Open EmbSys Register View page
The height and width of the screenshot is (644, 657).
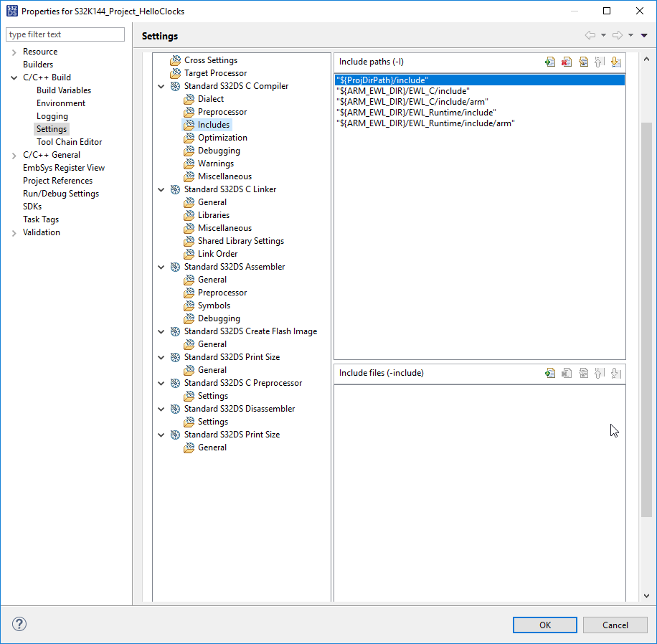coord(64,168)
